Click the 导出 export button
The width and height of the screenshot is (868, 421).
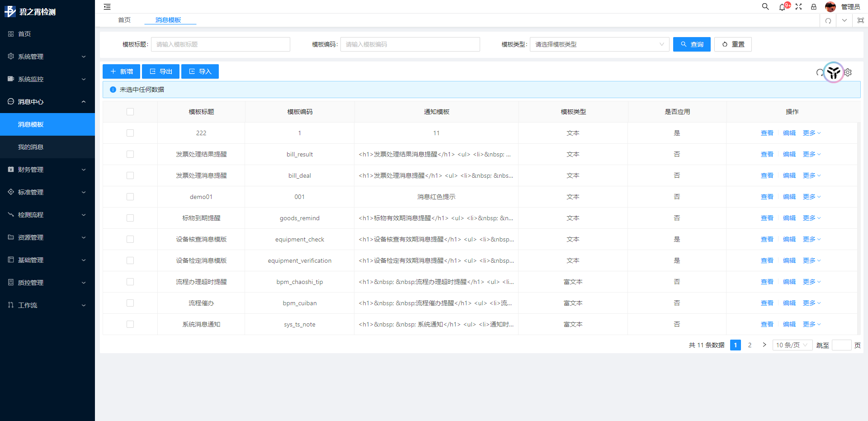tap(160, 71)
